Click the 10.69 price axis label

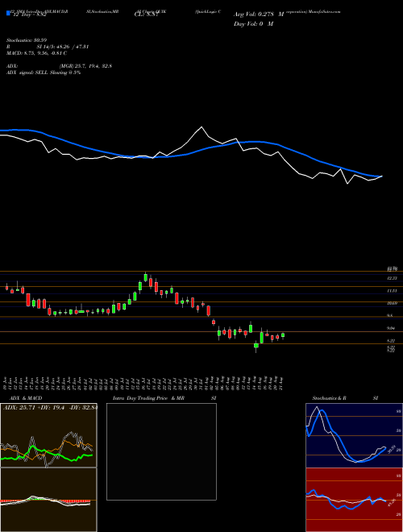[392, 303]
